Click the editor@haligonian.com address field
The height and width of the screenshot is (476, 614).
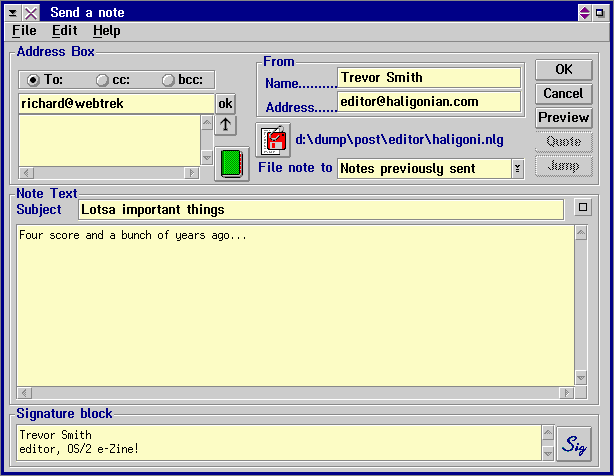429,102
